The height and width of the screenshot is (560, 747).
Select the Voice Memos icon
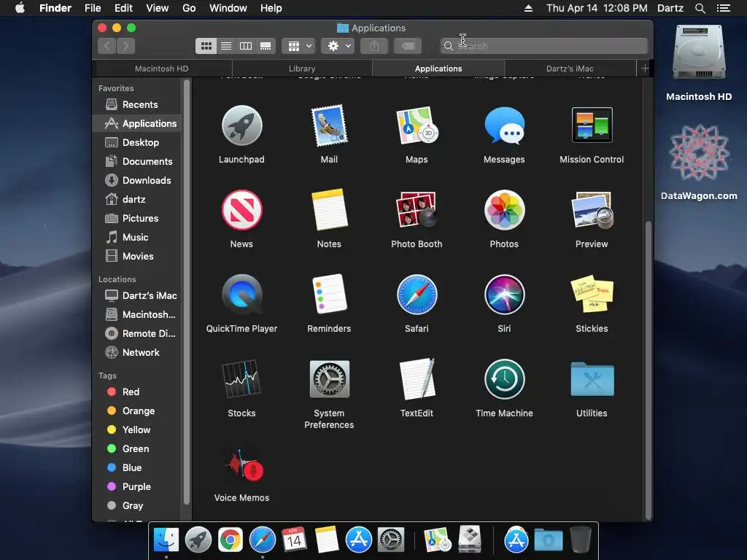pyautogui.click(x=245, y=464)
